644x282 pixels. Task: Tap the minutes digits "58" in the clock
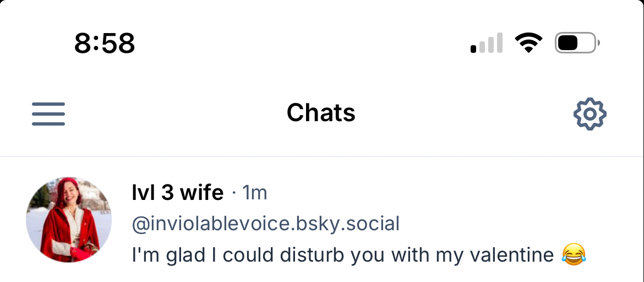119,44
